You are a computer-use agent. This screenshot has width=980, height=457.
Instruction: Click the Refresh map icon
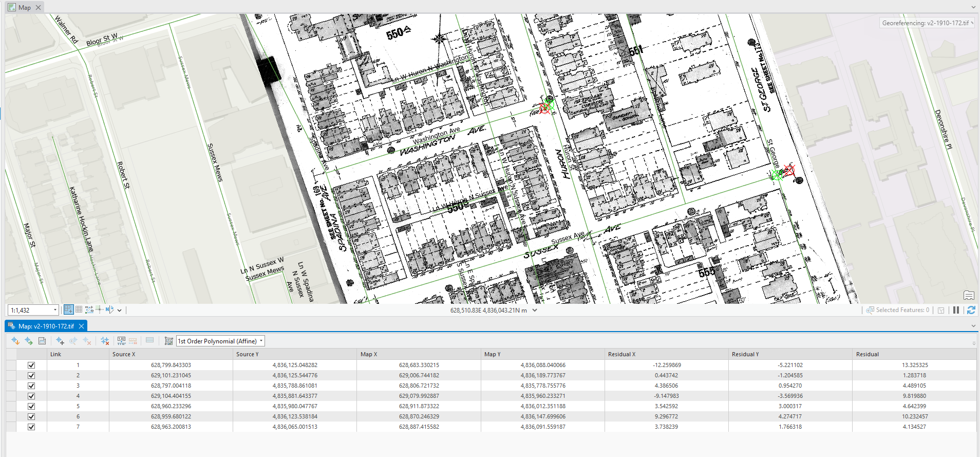coord(971,310)
